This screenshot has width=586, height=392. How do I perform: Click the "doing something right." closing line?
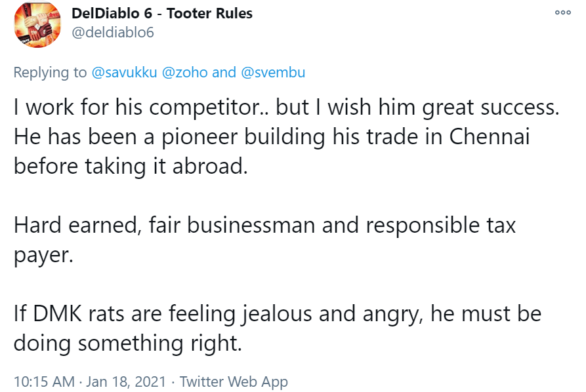[x=128, y=343]
